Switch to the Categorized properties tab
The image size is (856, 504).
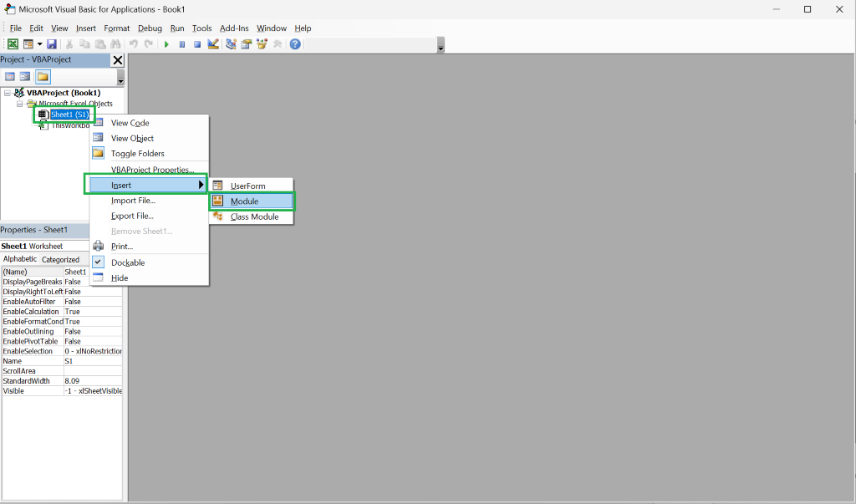tap(60, 259)
